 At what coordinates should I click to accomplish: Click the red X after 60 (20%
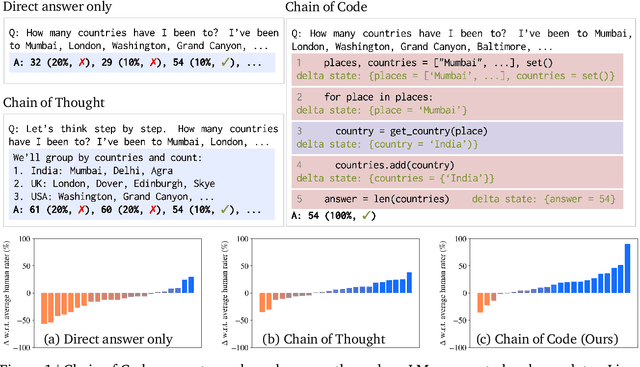153,210
